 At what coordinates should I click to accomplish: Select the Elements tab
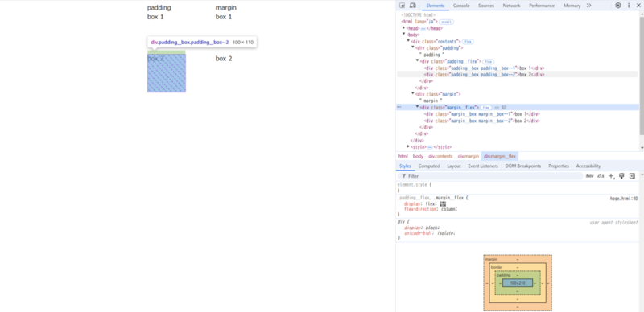coord(436,6)
